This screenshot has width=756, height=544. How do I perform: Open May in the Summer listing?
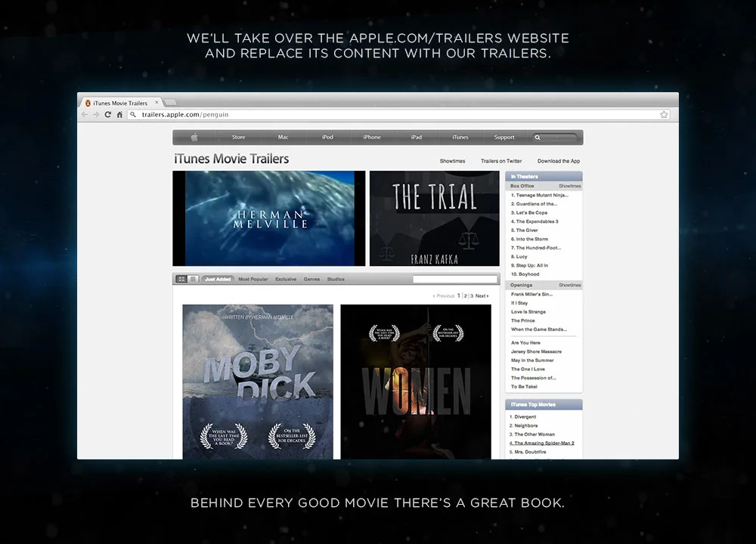[532, 360]
